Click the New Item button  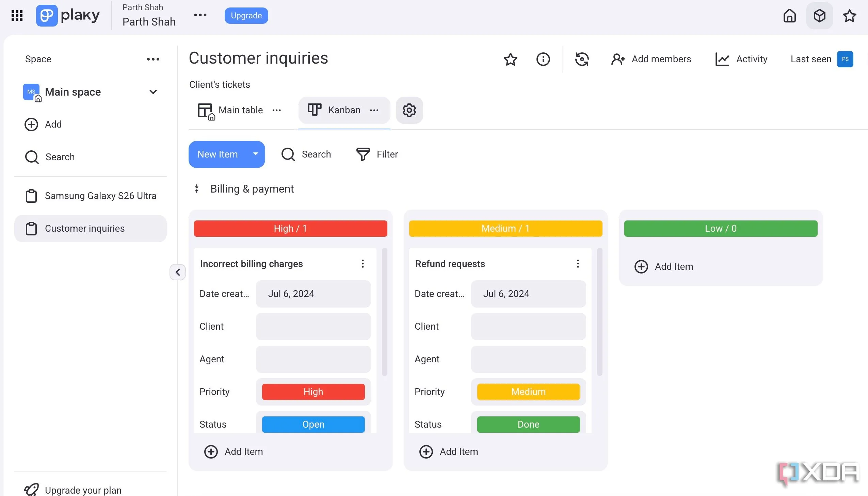(x=218, y=154)
